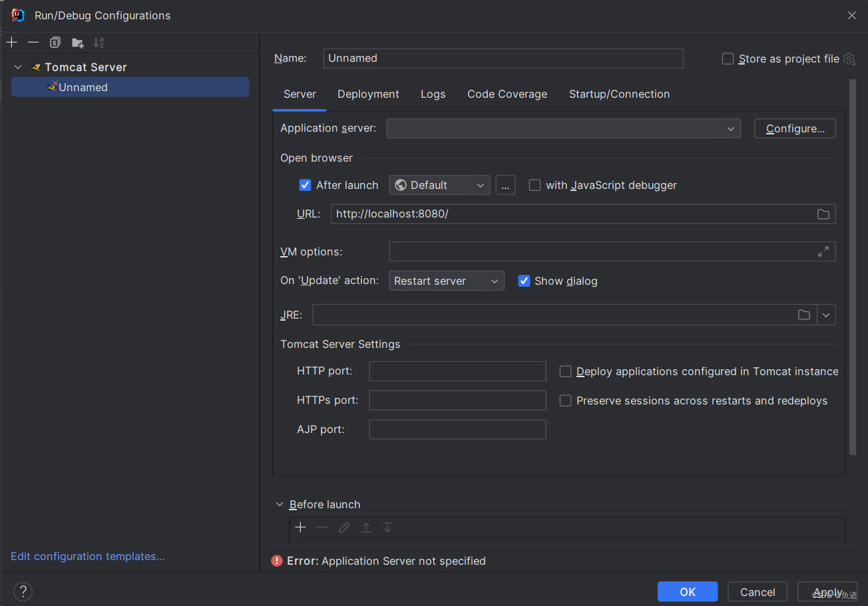Open help with question mark button

pos(23,591)
